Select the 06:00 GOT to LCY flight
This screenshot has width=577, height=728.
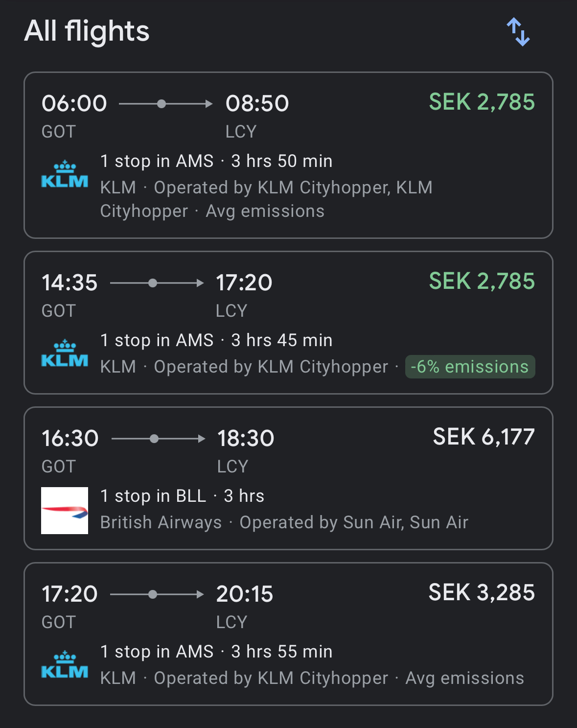pyautogui.click(x=288, y=155)
